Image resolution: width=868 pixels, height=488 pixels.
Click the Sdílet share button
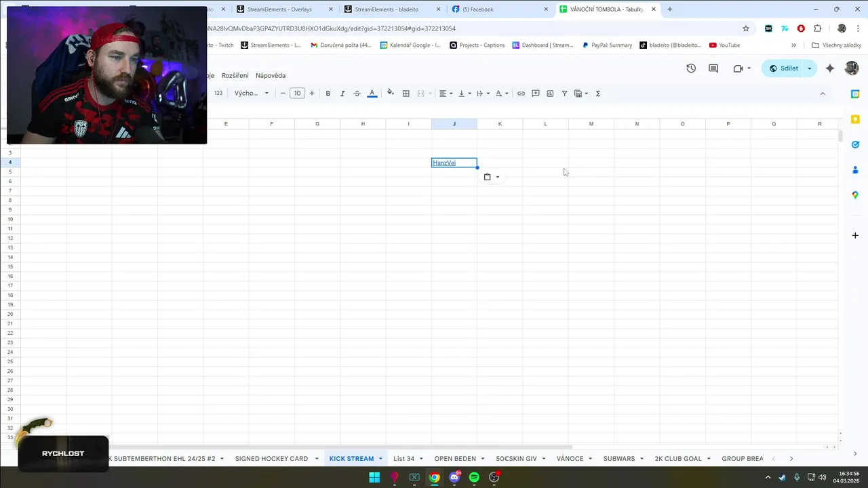pos(782,68)
